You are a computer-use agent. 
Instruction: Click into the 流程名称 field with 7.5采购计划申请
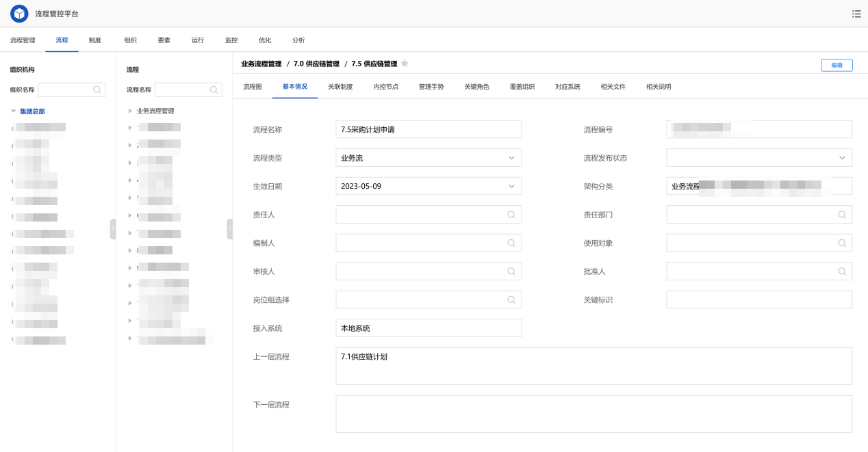(429, 129)
